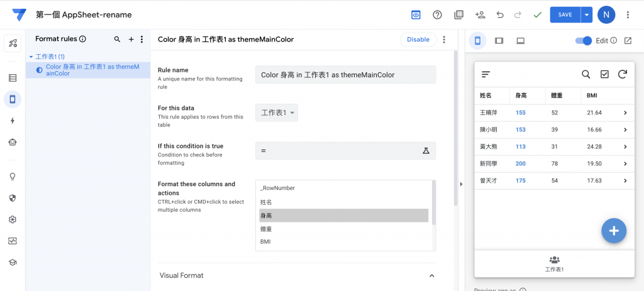Open the 工作表1 table dropdown
644x291 pixels.
tap(277, 113)
